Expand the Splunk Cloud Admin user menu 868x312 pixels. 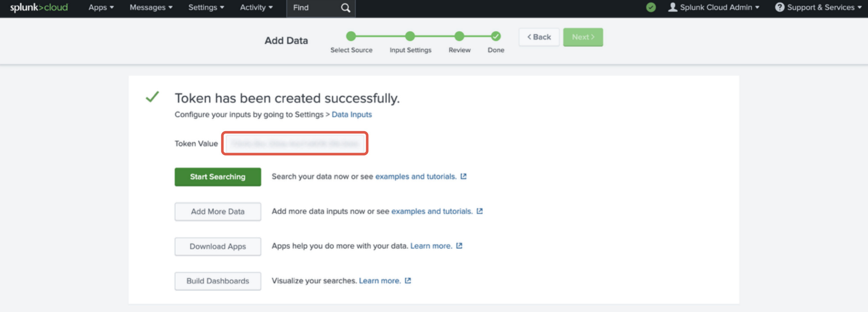714,8
